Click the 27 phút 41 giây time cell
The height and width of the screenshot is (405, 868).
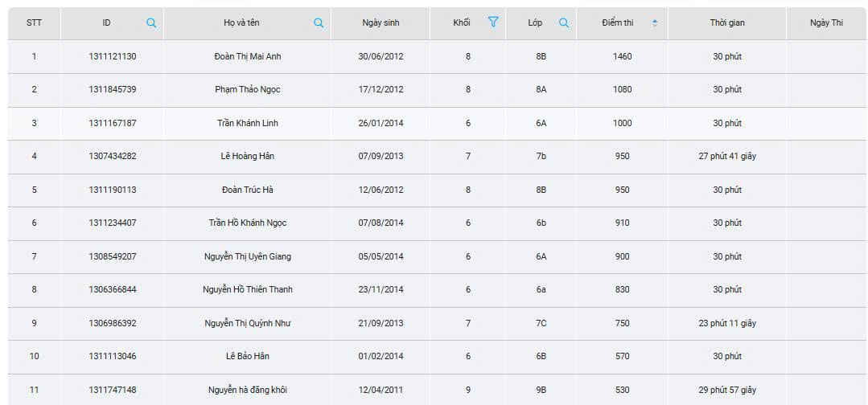coord(726,157)
